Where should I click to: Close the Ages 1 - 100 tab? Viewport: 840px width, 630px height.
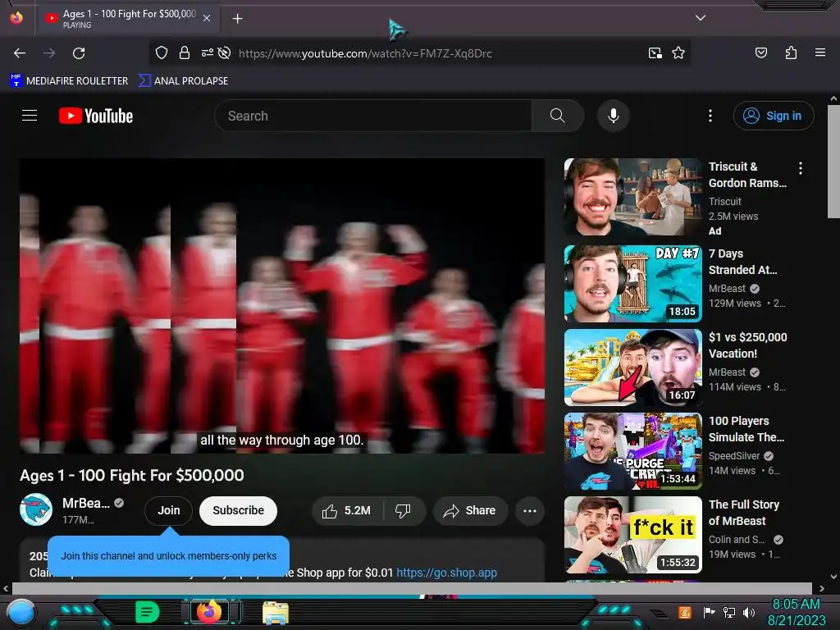point(207,18)
